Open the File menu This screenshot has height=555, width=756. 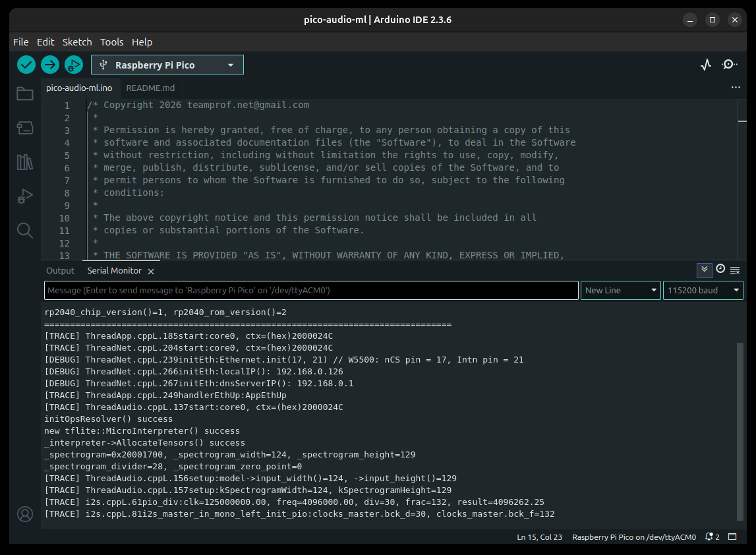20,42
